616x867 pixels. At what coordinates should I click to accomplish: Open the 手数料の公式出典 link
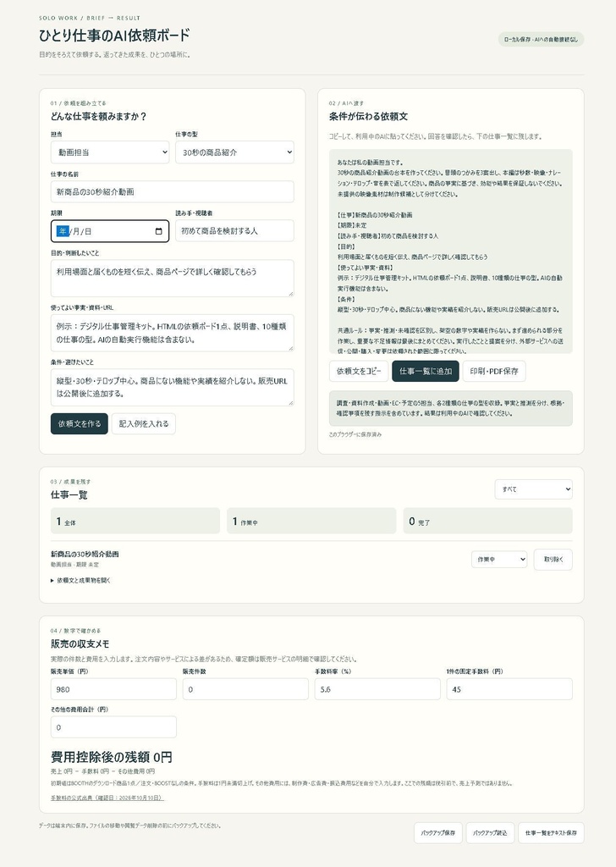click(x=107, y=798)
